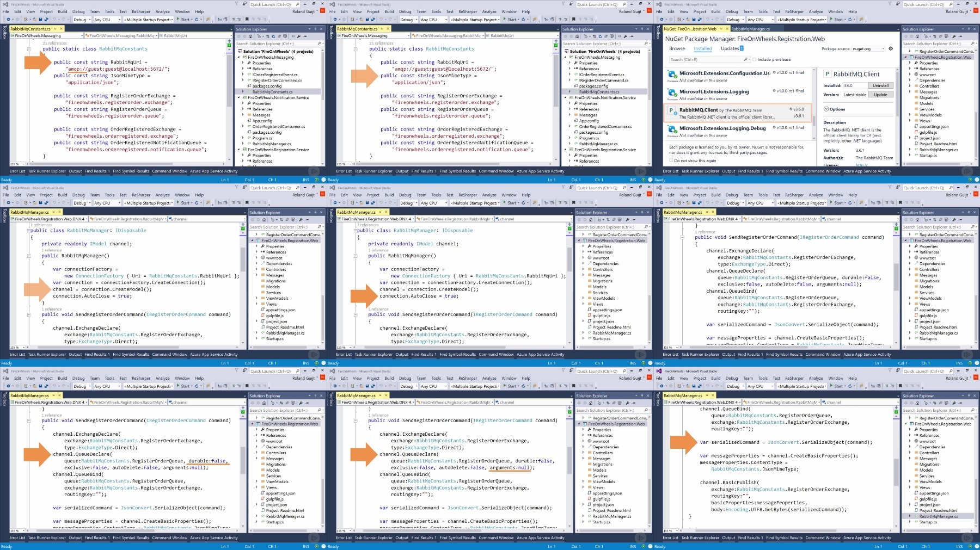Open Latest stable version dropdown
Viewport: 980px width, 550px height.
coord(855,95)
